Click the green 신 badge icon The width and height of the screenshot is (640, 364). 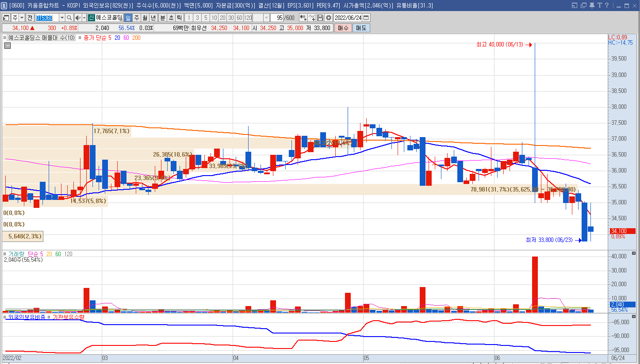pos(91,18)
